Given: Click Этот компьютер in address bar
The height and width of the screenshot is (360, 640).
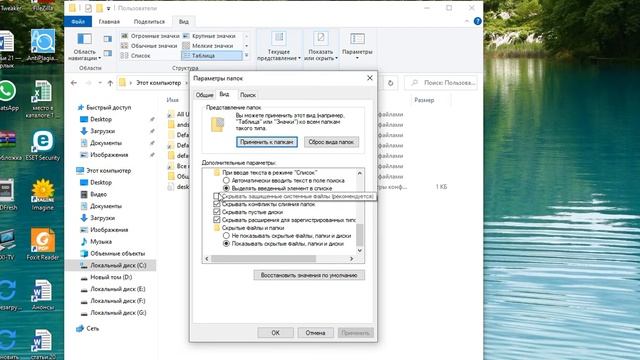Looking at the screenshot, I should 158,83.
